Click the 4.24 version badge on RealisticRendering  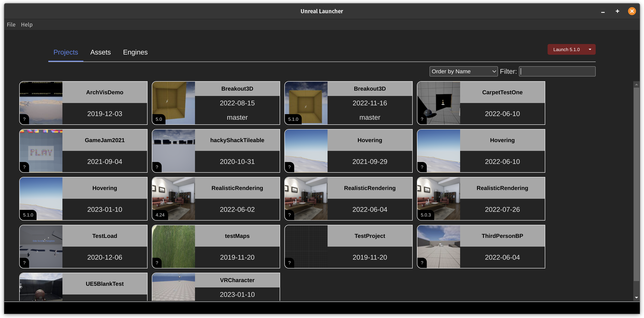(160, 215)
